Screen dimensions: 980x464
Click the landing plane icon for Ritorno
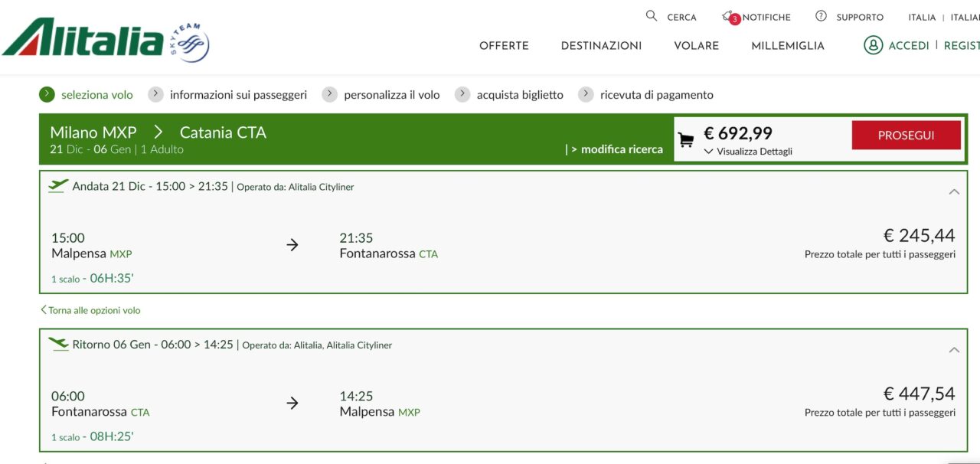[58, 344]
